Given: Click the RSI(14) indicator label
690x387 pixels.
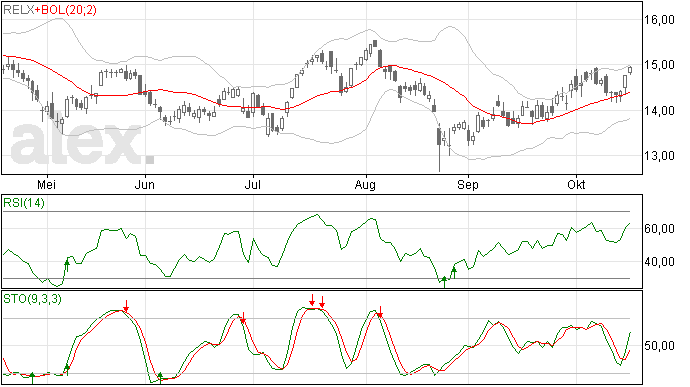Looking at the screenshot, I should [x=24, y=203].
